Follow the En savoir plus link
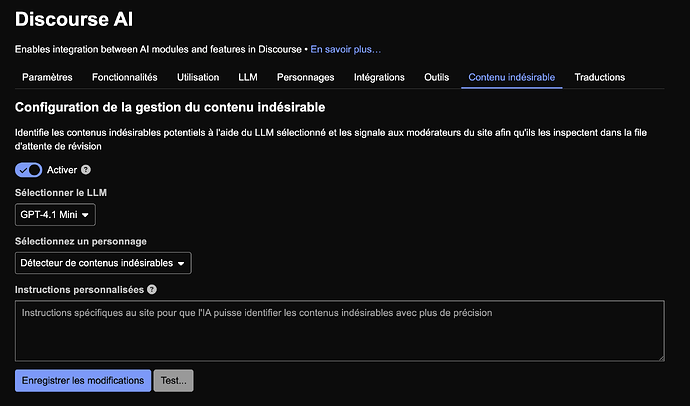 point(346,48)
